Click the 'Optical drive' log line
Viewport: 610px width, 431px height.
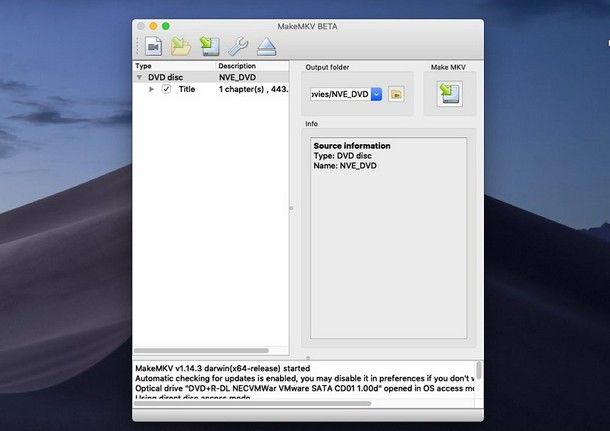coord(305,388)
